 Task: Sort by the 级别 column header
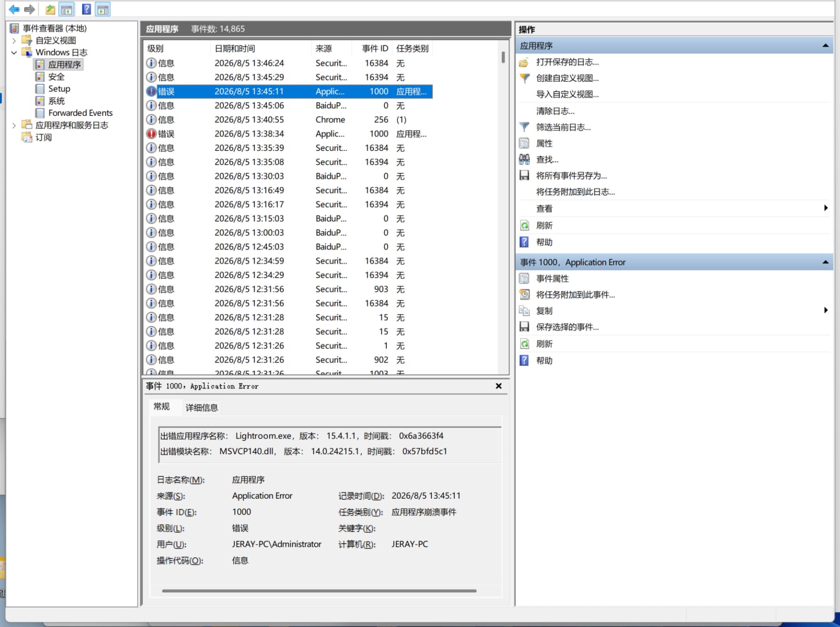(x=177, y=49)
